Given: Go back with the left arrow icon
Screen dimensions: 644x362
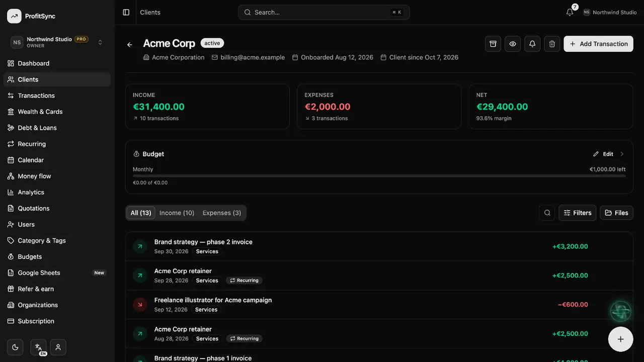Looking at the screenshot, I should click(x=130, y=45).
